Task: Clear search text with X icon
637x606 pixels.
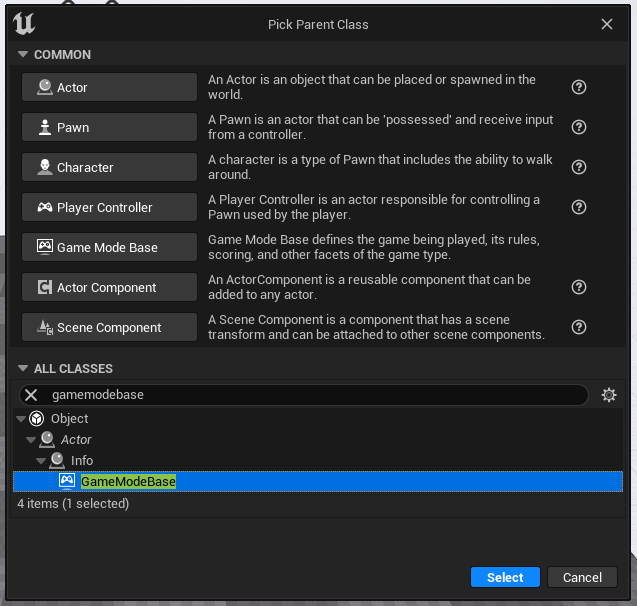Action: pos(31,395)
